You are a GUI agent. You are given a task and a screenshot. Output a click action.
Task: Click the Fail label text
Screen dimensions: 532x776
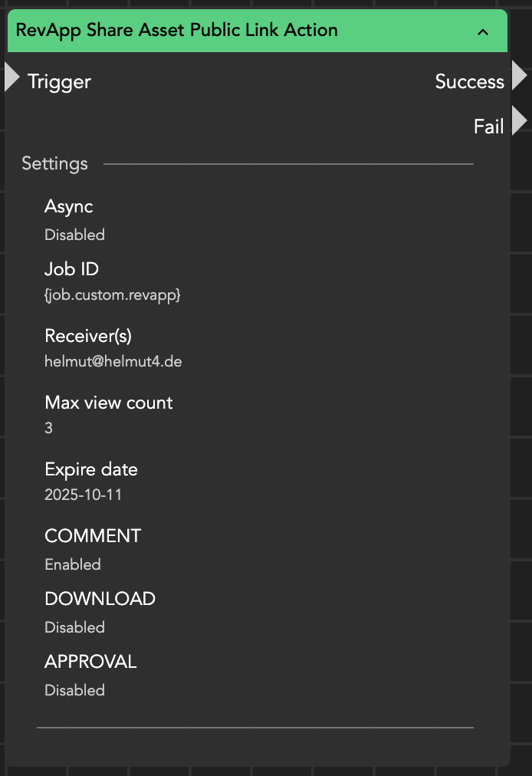point(488,127)
